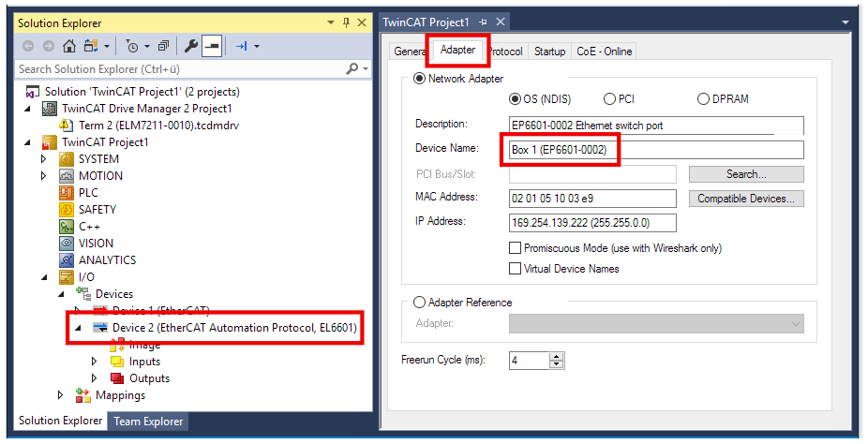Collapse the TwinCAT Project1 node
868x444 pixels.
pyautogui.click(x=28, y=142)
